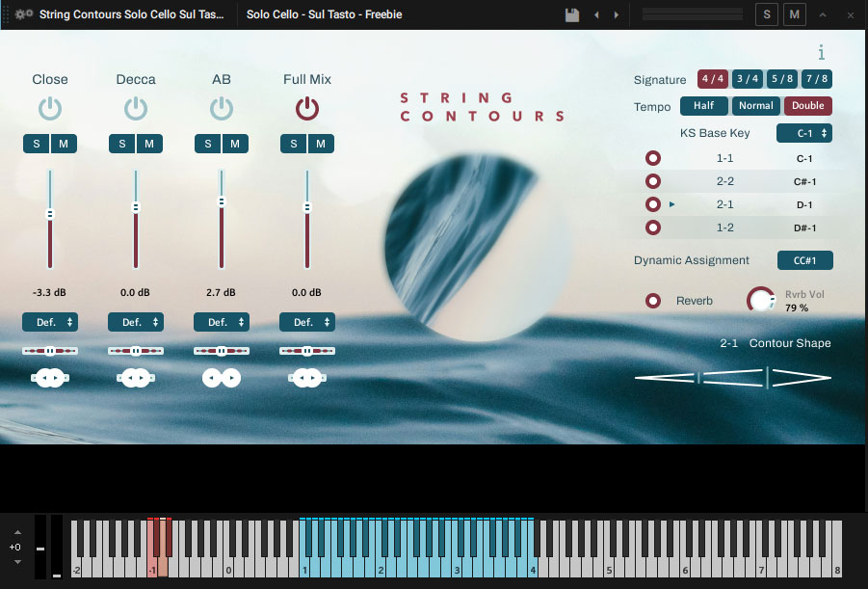Select the 4/4 time signature

pyautogui.click(x=713, y=79)
